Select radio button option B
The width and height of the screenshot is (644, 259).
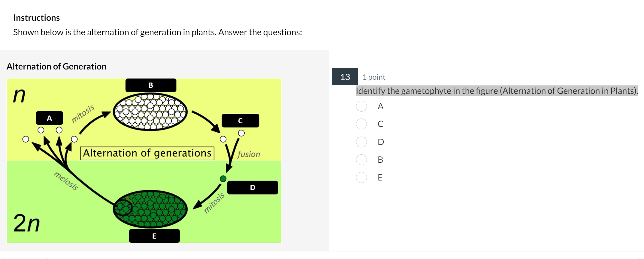(x=361, y=160)
